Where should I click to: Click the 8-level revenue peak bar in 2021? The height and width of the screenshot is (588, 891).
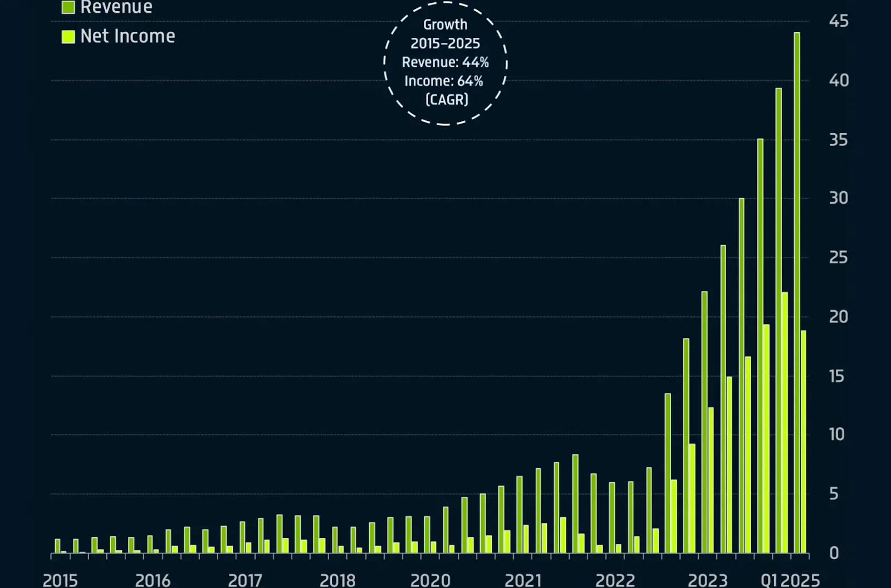[574, 501]
